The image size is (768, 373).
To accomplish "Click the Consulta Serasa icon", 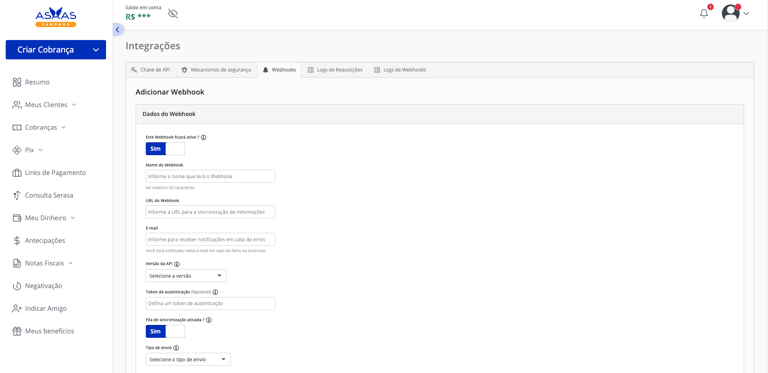I will [x=17, y=195].
